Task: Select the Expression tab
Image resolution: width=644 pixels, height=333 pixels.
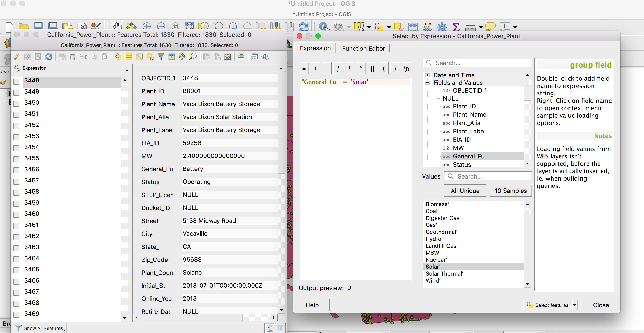Action: (315, 48)
